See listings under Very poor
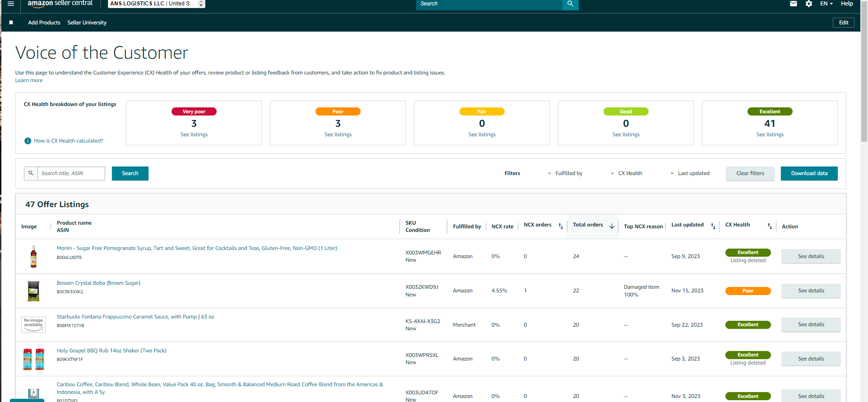 point(194,134)
